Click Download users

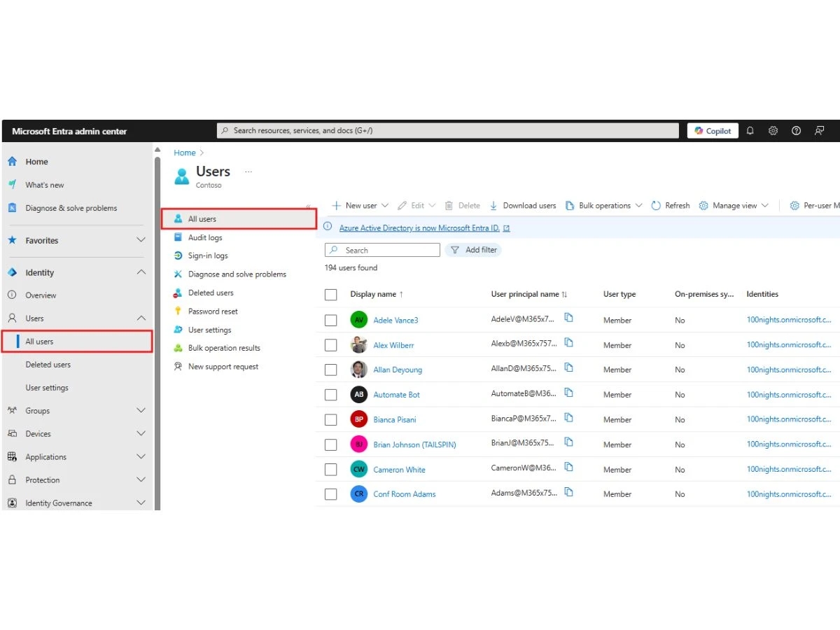(522, 206)
